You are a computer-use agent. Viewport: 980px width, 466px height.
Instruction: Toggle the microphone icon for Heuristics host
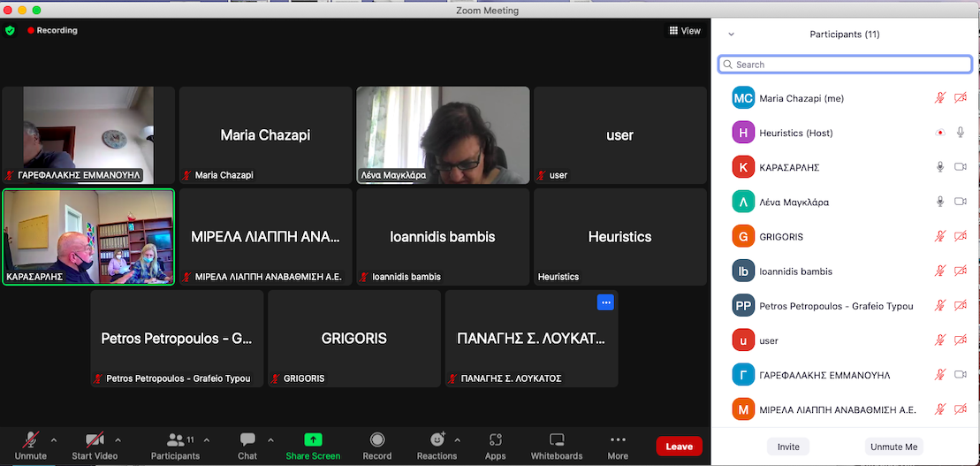tap(960, 133)
